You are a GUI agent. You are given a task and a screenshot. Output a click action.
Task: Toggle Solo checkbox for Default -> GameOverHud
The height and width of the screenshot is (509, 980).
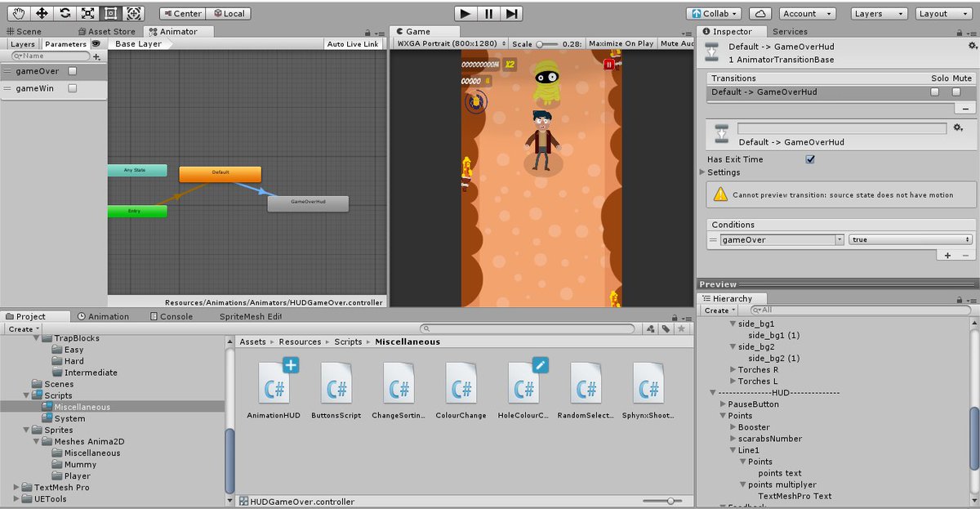[935, 92]
